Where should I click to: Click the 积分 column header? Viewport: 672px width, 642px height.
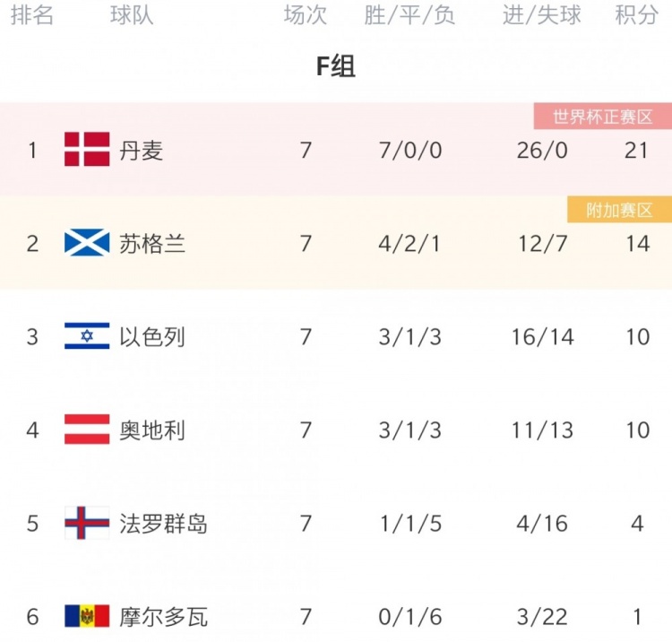[x=637, y=15]
